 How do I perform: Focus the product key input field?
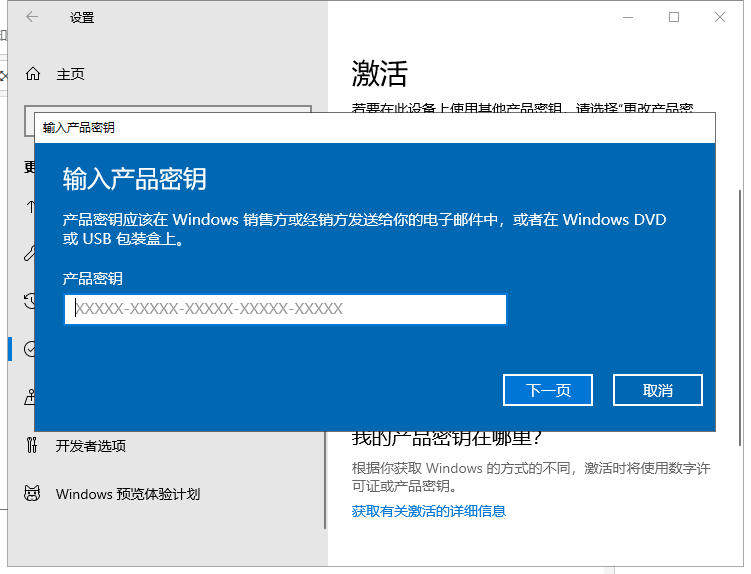(285, 309)
